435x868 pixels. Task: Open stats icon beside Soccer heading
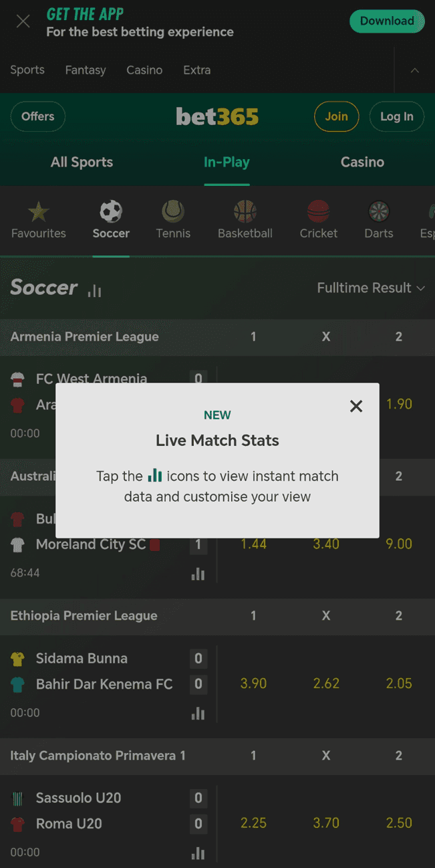coord(95,290)
